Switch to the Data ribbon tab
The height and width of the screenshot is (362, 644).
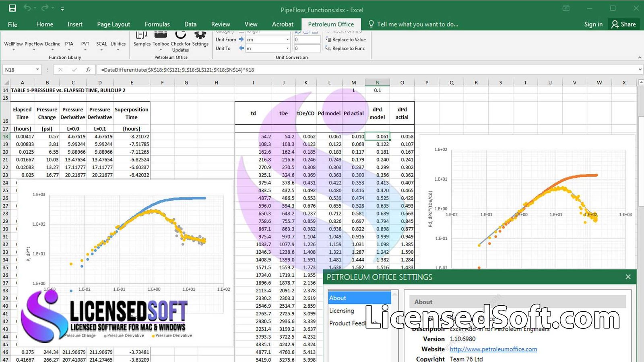190,24
